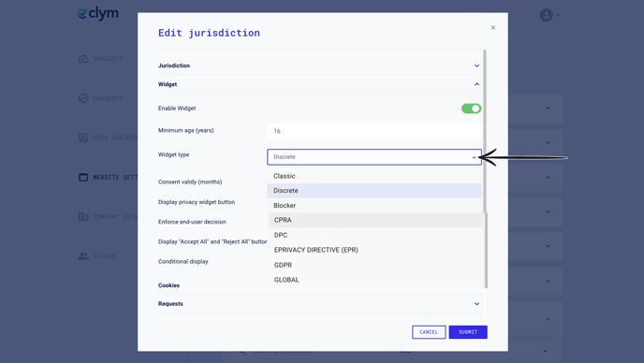Viewport: 644px width, 363px height.
Task: Open Insights in the sidebar
Action: [101, 59]
